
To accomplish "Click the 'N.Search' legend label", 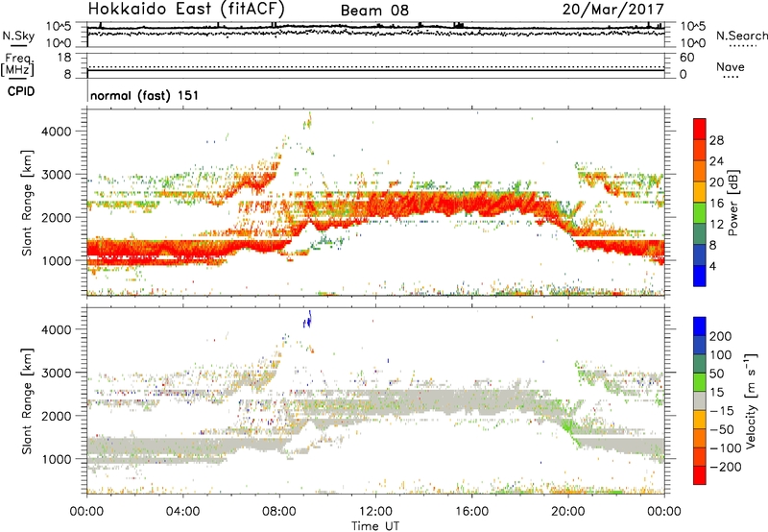I will coord(741,36).
